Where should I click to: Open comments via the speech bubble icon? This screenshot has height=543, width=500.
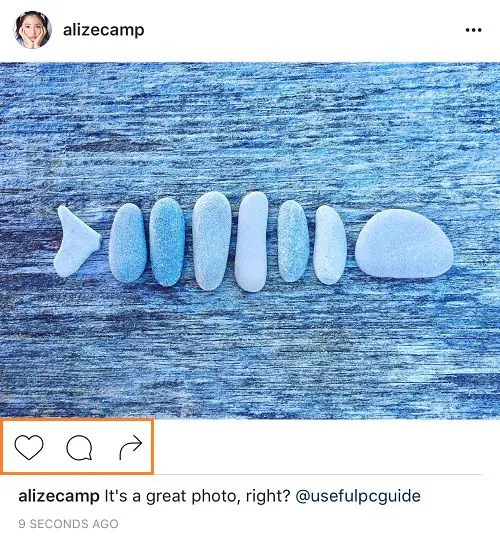(79, 447)
